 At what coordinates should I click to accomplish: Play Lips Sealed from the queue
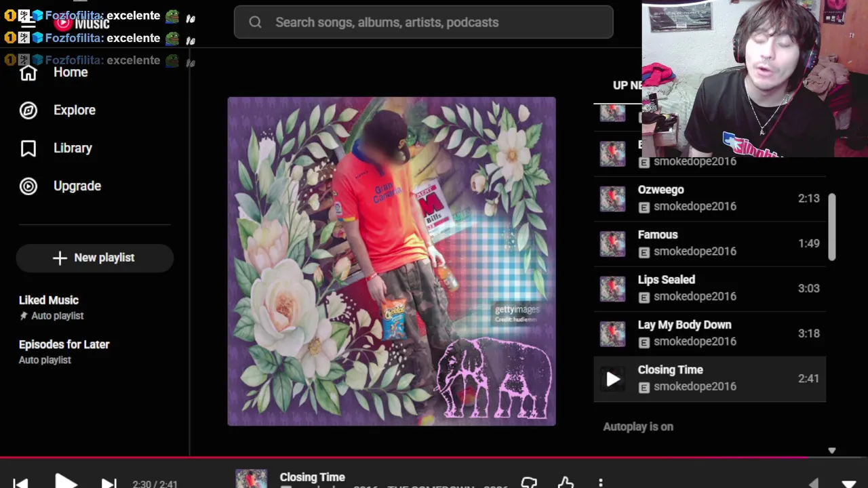(710, 289)
